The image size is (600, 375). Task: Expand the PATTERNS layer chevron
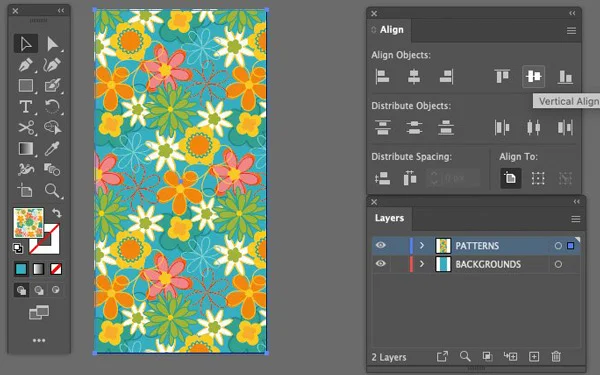pyautogui.click(x=422, y=245)
